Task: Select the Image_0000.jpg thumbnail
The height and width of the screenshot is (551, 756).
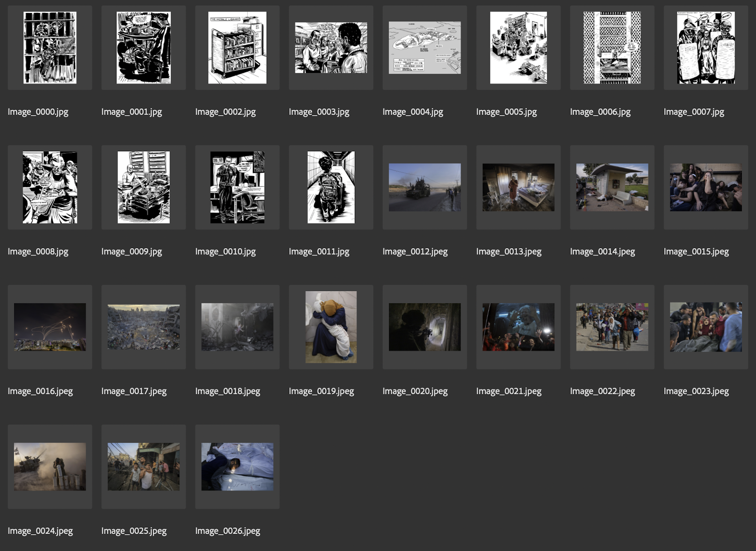Action: [x=50, y=47]
